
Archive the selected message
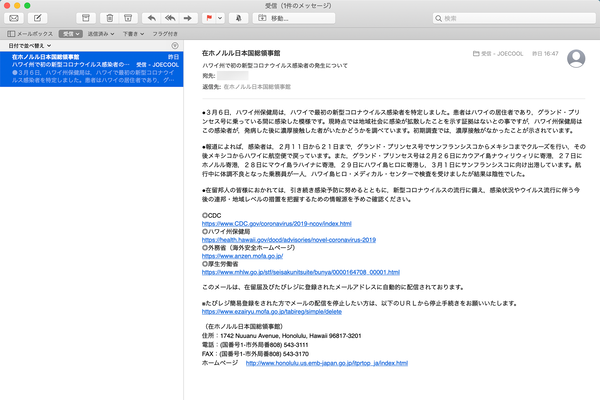click(x=86, y=18)
